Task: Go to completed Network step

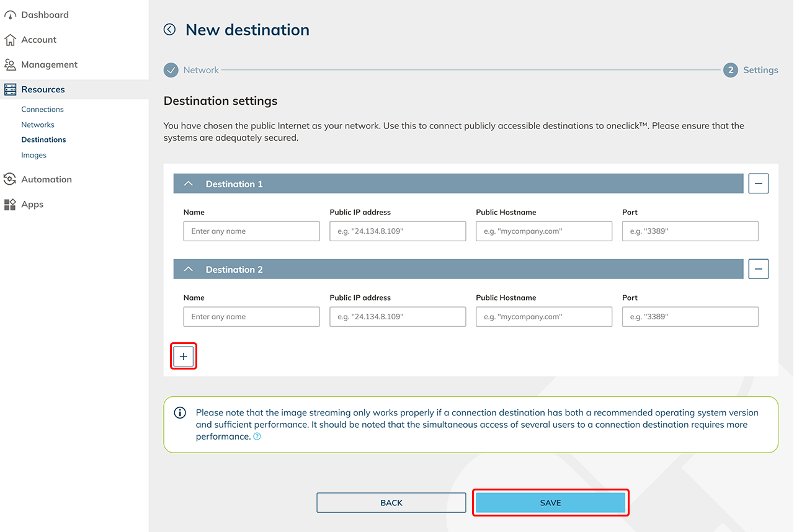Action: tap(171, 70)
